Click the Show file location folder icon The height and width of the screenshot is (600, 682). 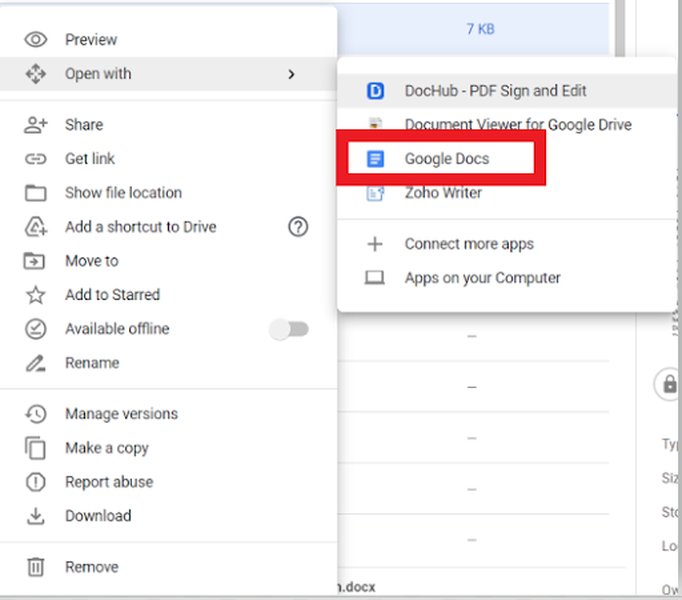click(x=36, y=193)
